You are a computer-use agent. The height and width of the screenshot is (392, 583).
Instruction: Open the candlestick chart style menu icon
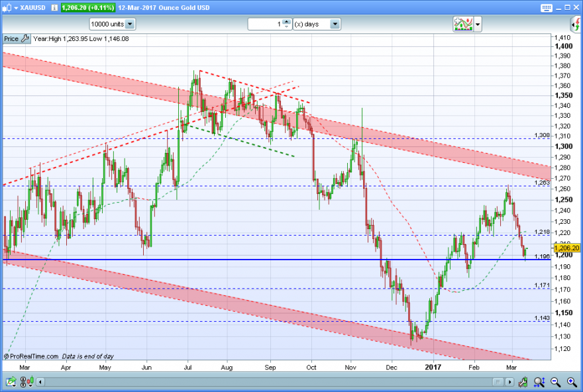coord(7,8)
